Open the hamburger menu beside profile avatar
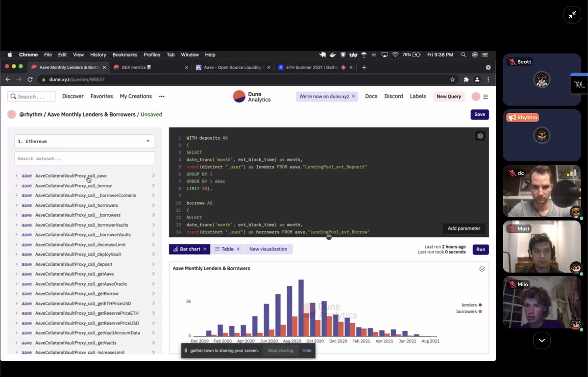The width and height of the screenshot is (588, 377). click(x=486, y=97)
